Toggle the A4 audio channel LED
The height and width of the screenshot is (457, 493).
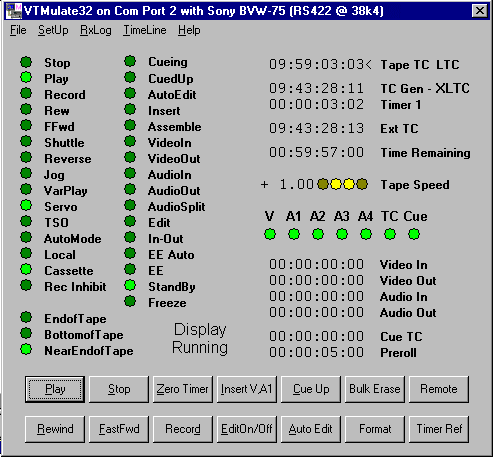coord(366,234)
